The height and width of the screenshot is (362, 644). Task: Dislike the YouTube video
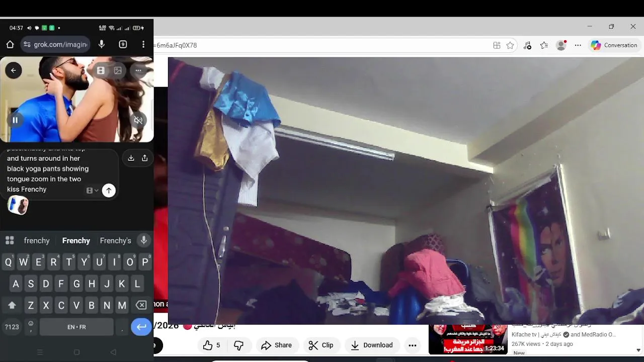coord(239,345)
